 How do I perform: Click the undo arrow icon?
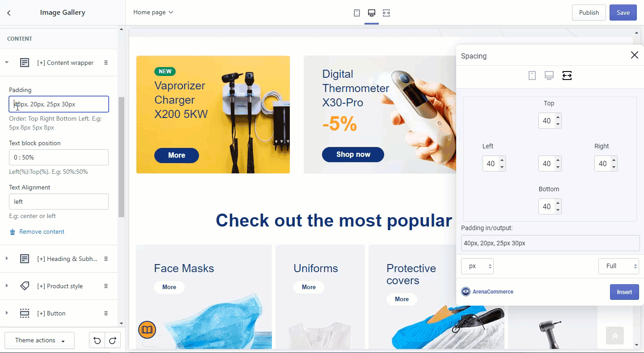(x=97, y=340)
